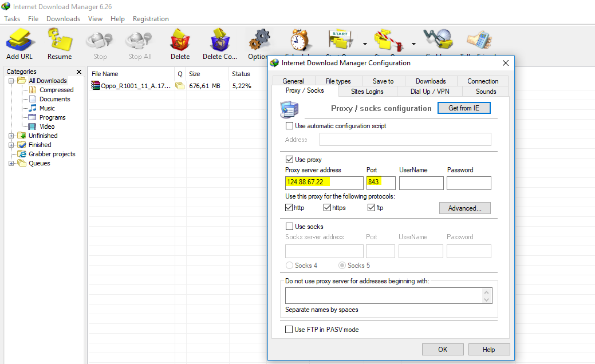This screenshot has width=595, height=364.
Task: Toggle the https protocol checkbox
Action: (327, 207)
